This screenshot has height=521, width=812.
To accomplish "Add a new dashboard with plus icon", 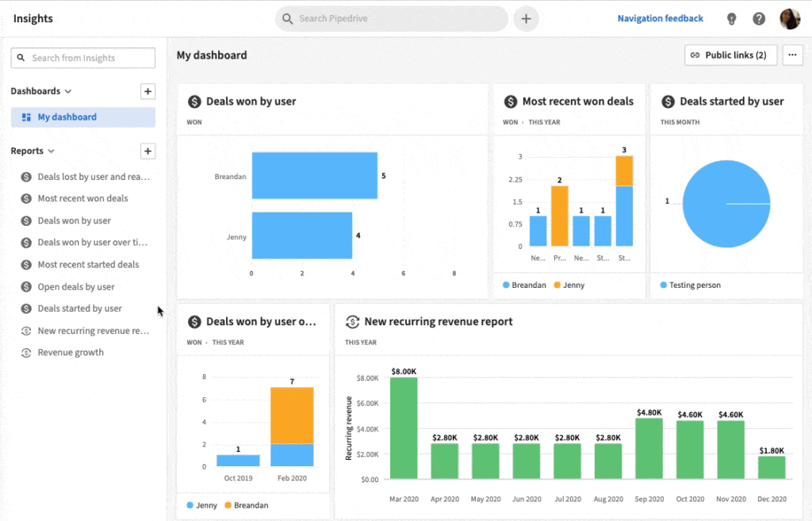I will (147, 92).
